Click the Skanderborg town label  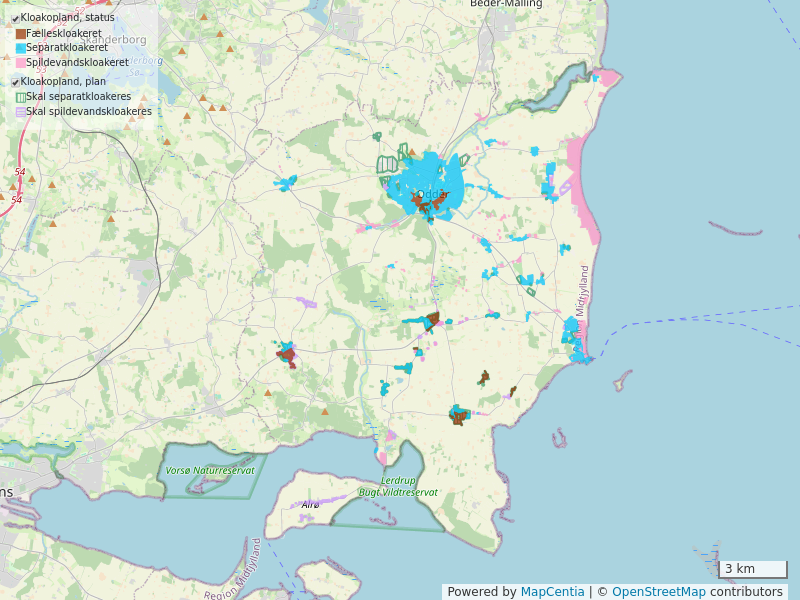(112, 40)
